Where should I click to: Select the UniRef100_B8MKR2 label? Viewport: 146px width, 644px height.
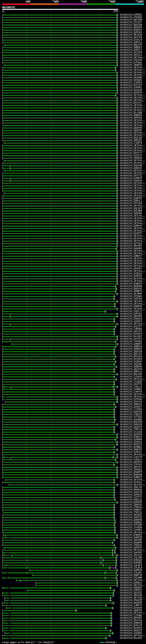coord(131,349)
